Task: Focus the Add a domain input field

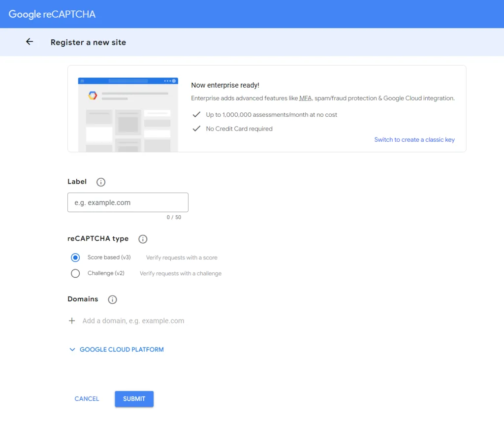Action: 133,321
